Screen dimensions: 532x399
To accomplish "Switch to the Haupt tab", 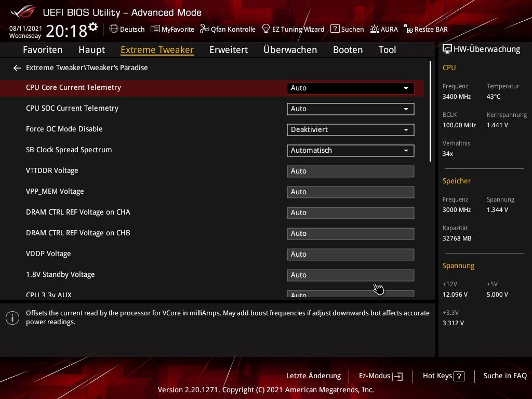I will tap(91, 49).
